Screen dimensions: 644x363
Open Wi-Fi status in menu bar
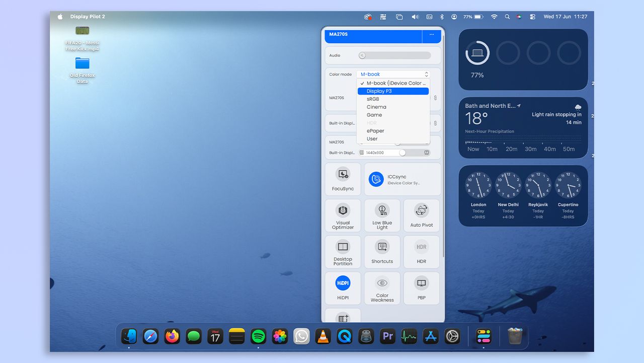(494, 17)
